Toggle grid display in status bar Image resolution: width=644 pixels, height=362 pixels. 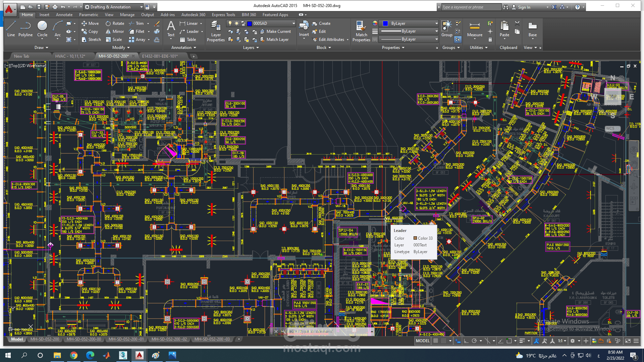(x=436, y=341)
